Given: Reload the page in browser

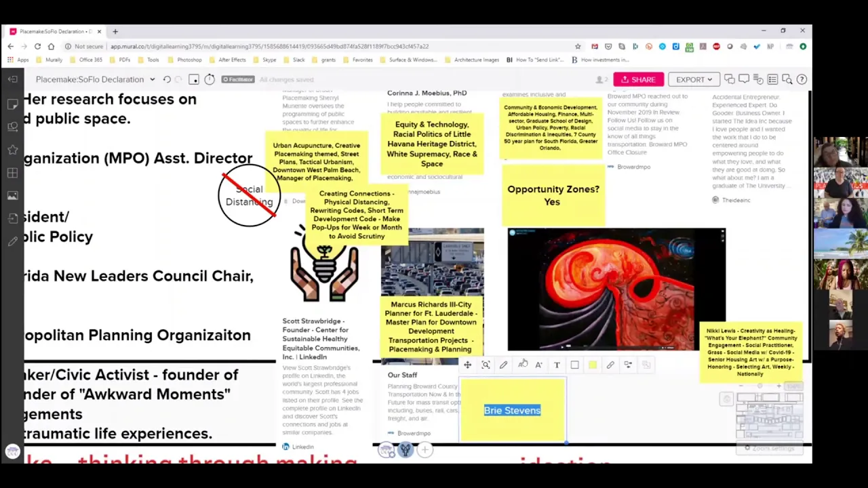Looking at the screenshot, I should 38,46.
